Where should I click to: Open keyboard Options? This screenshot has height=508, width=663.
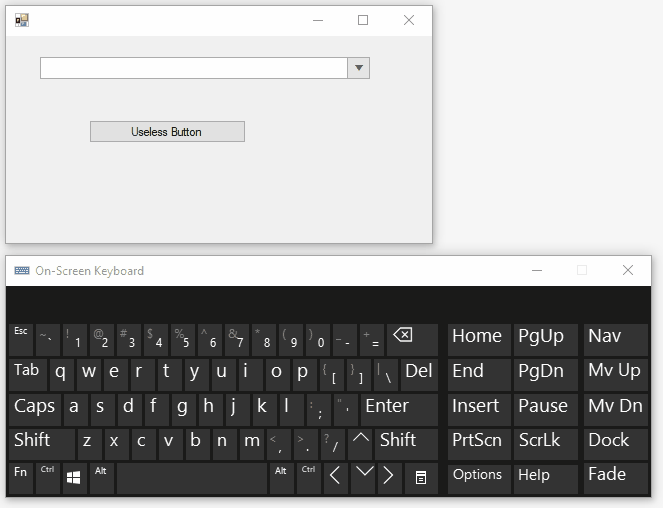pyautogui.click(x=479, y=478)
